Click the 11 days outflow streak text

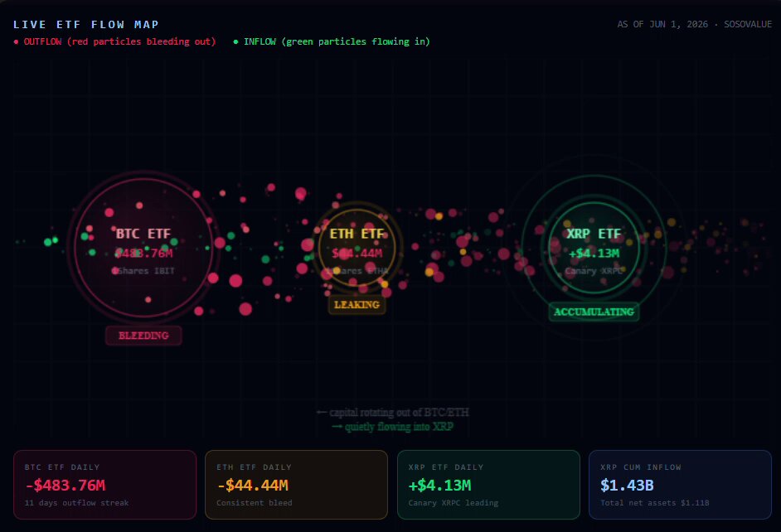pyautogui.click(x=77, y=503)
